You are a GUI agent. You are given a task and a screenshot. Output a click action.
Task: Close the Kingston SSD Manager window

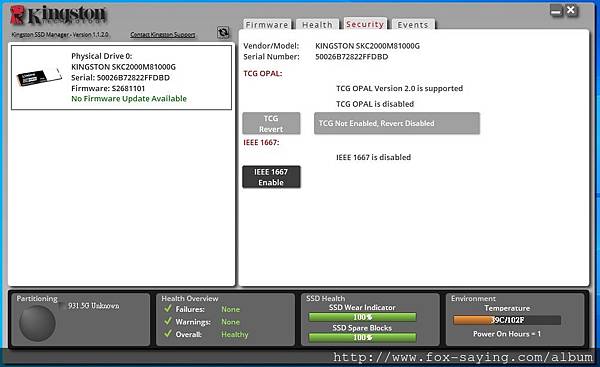click(x=571, y=10)
